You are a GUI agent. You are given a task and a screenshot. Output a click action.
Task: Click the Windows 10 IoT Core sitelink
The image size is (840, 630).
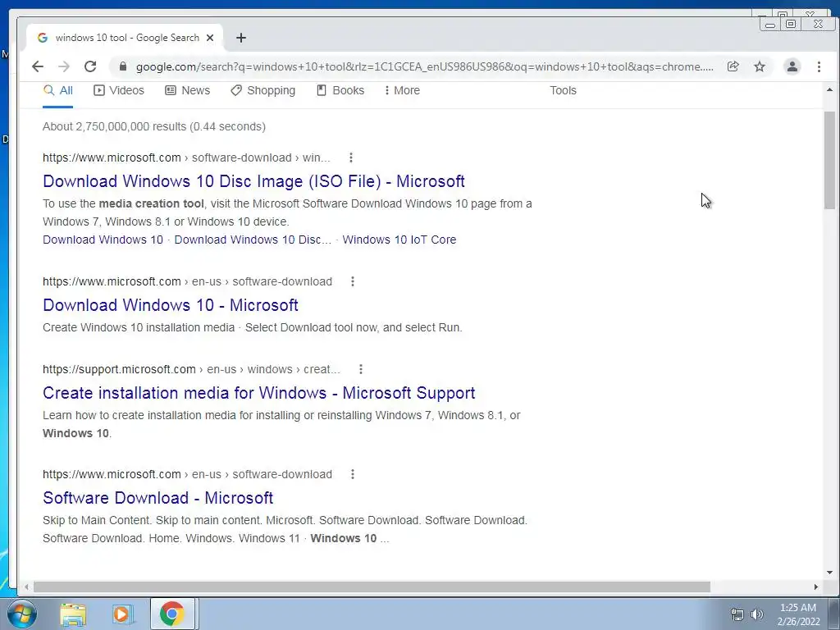[x=399, y=240]
